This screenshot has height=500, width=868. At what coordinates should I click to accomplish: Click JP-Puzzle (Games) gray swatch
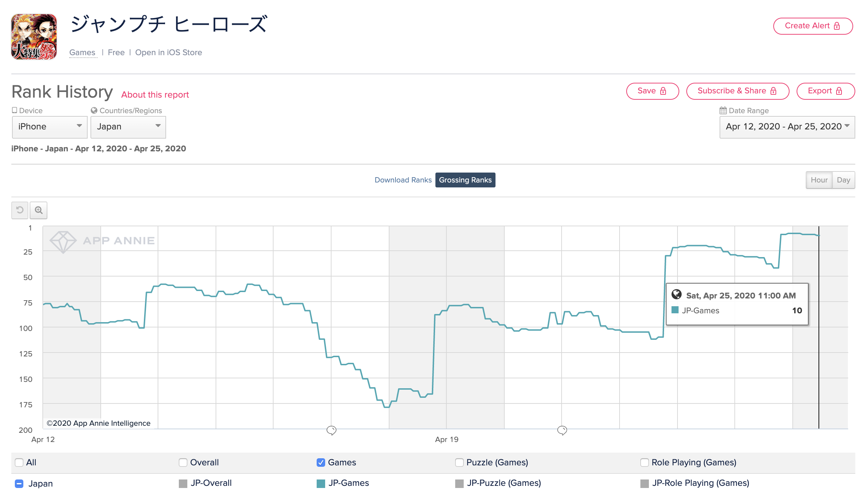(x=459, y=483)
